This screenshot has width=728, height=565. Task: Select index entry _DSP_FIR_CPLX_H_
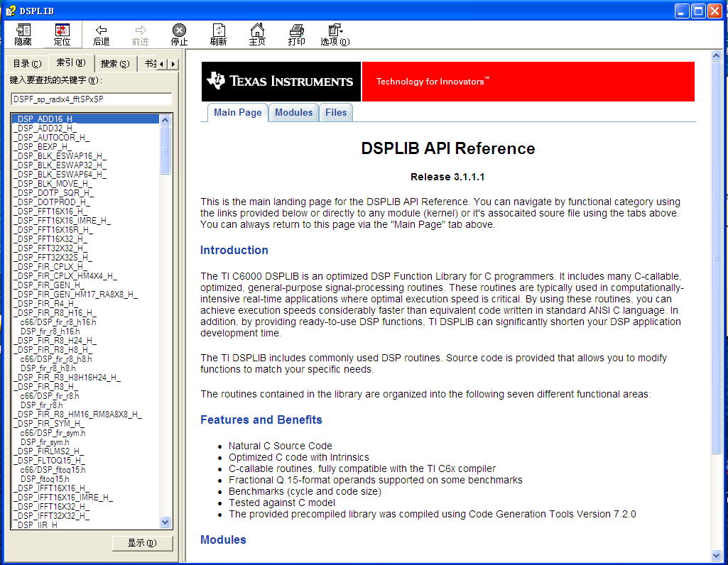(x=50, y=267)
